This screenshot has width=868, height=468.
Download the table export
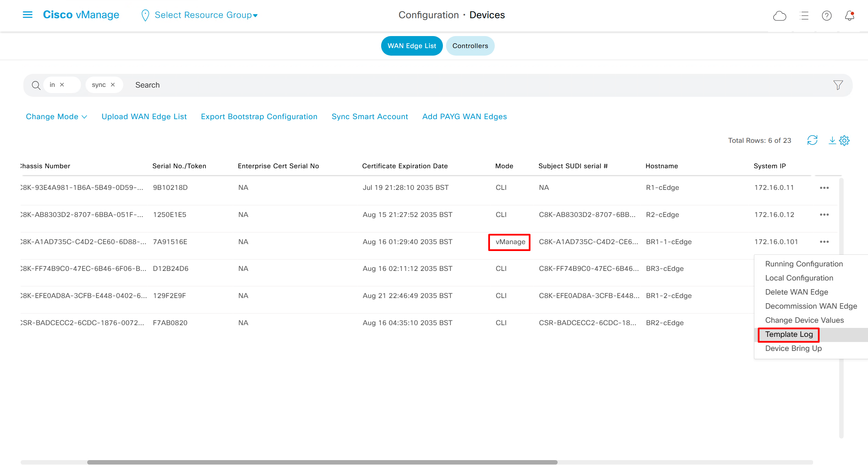[832, 140]
